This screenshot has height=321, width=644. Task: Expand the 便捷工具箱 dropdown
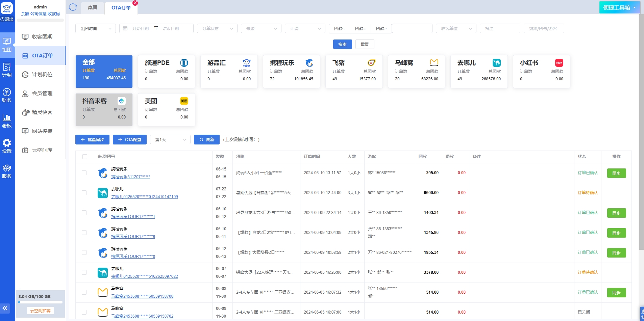620,7
